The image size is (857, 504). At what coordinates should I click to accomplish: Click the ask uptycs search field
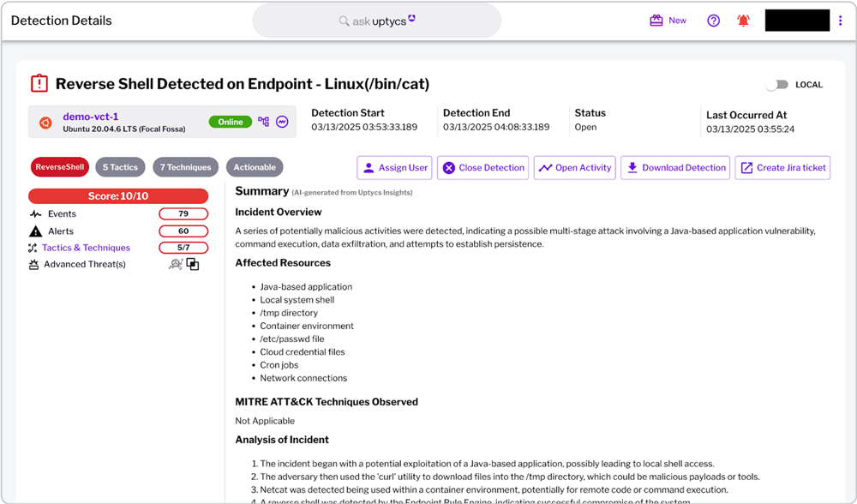click(x=376, y=21)
